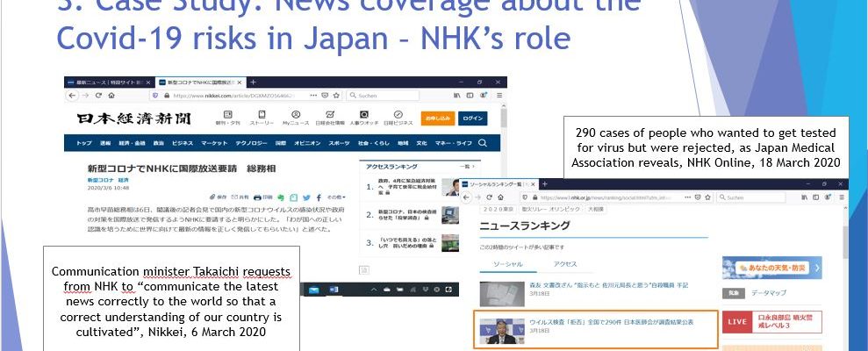
Task: Open hamburger menu in Nikkei browser window
Action: coord(499,96)
